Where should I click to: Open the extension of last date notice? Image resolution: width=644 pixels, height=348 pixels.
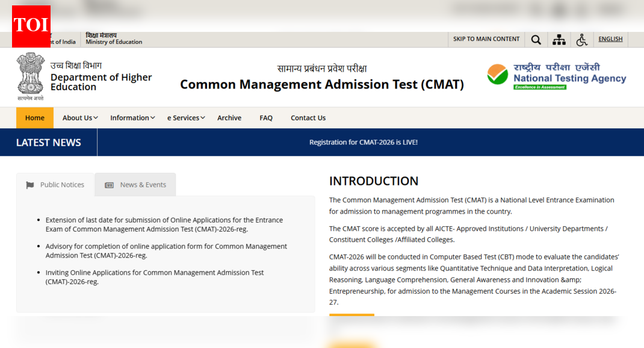click(164, 224)
